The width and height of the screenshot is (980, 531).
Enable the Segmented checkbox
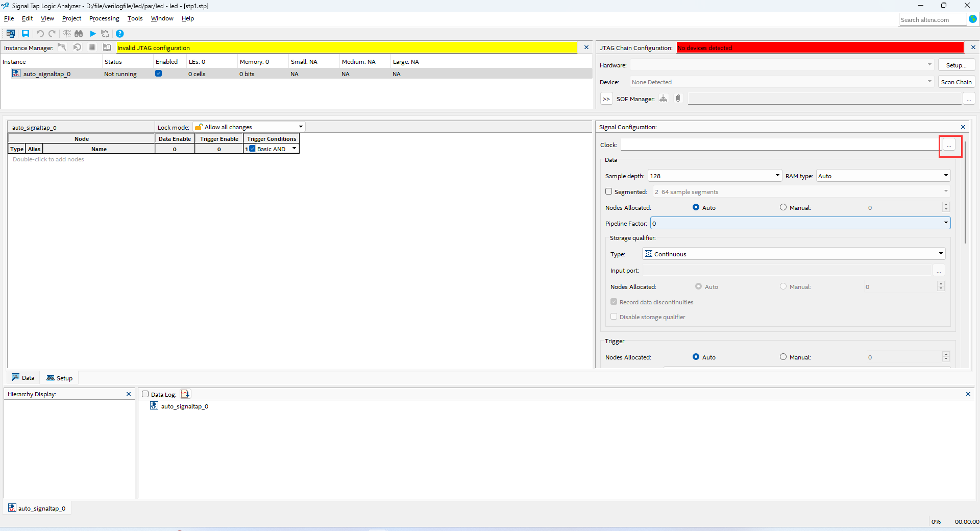coord(608,191)
